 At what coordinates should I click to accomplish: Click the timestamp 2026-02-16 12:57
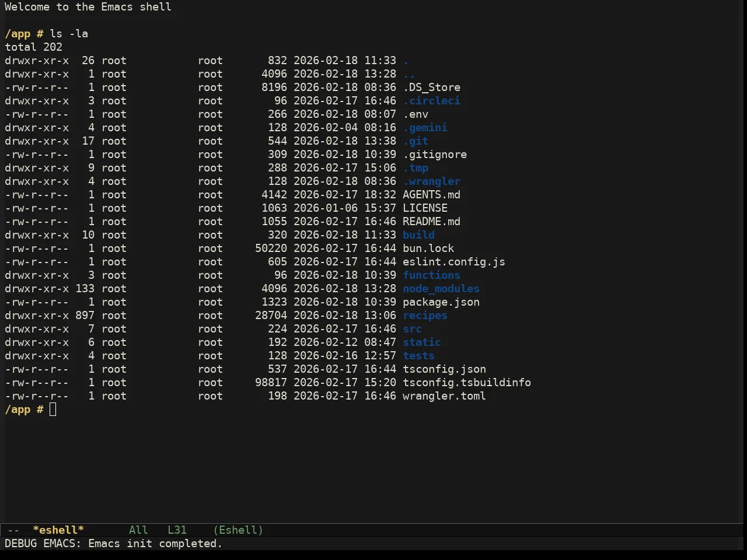click(345, 355)
